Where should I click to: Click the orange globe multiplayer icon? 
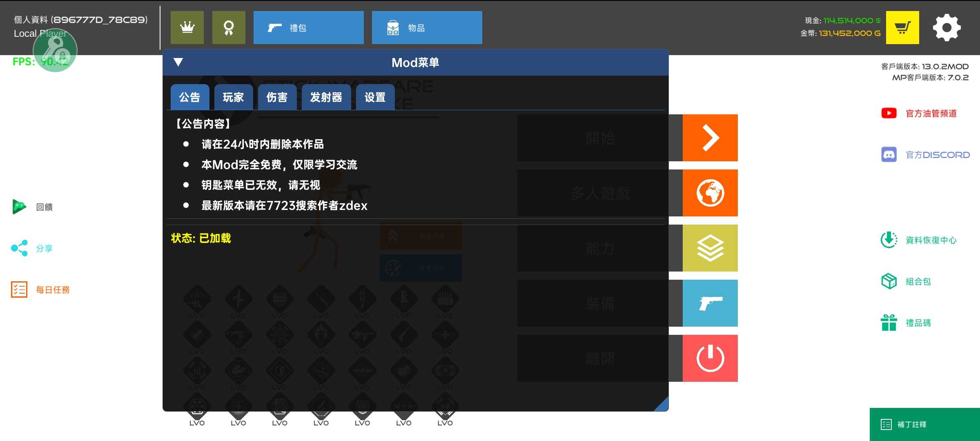pos(710,193)
